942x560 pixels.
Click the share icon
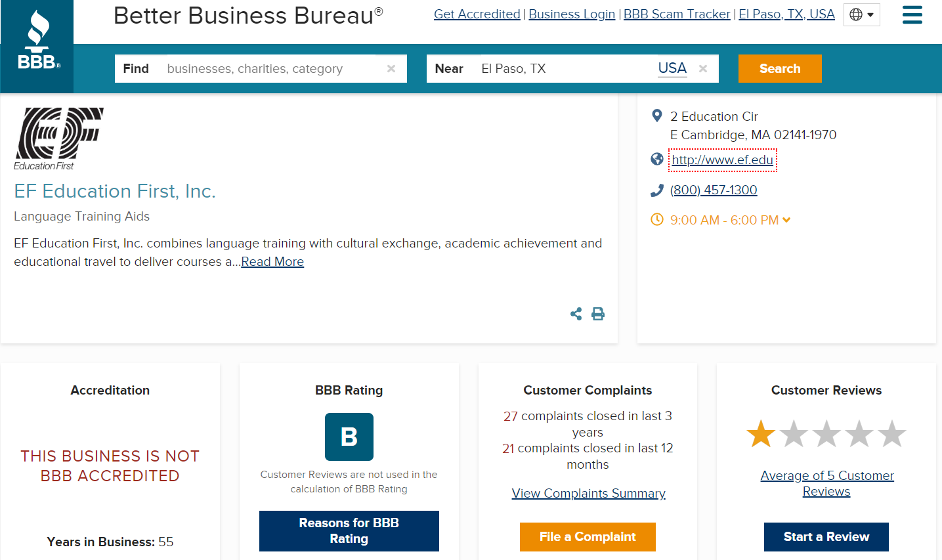click(576, 314)
